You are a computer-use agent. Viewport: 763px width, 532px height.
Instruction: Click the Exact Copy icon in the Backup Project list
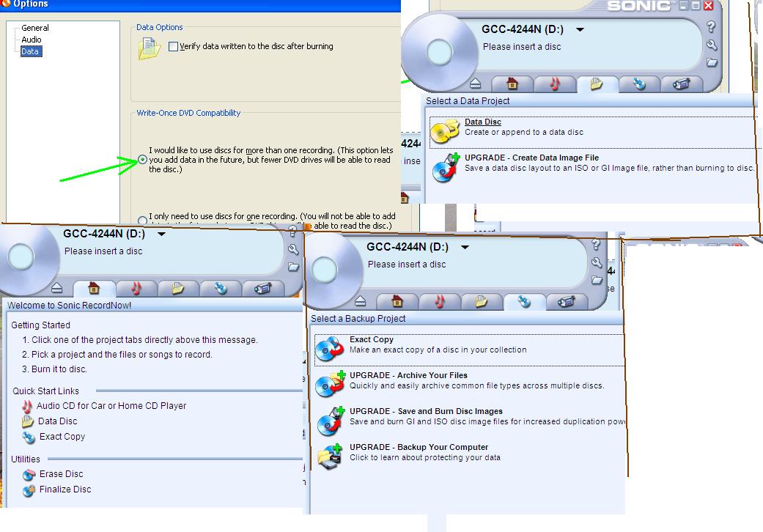[x=330, y=349]
